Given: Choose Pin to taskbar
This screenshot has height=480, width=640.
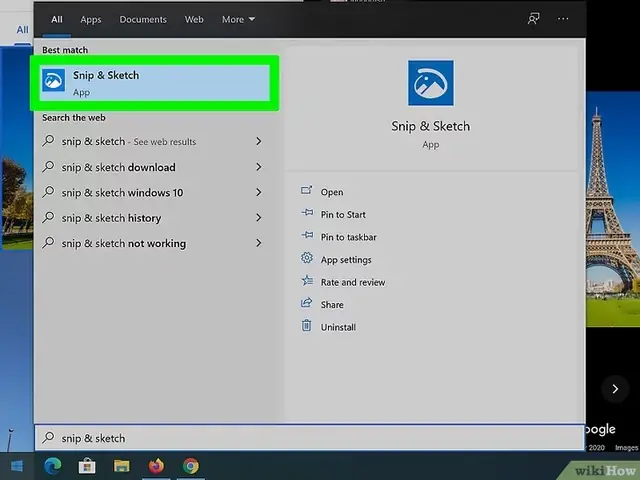Looking at the screenshot, I should [x=349, y=237].
